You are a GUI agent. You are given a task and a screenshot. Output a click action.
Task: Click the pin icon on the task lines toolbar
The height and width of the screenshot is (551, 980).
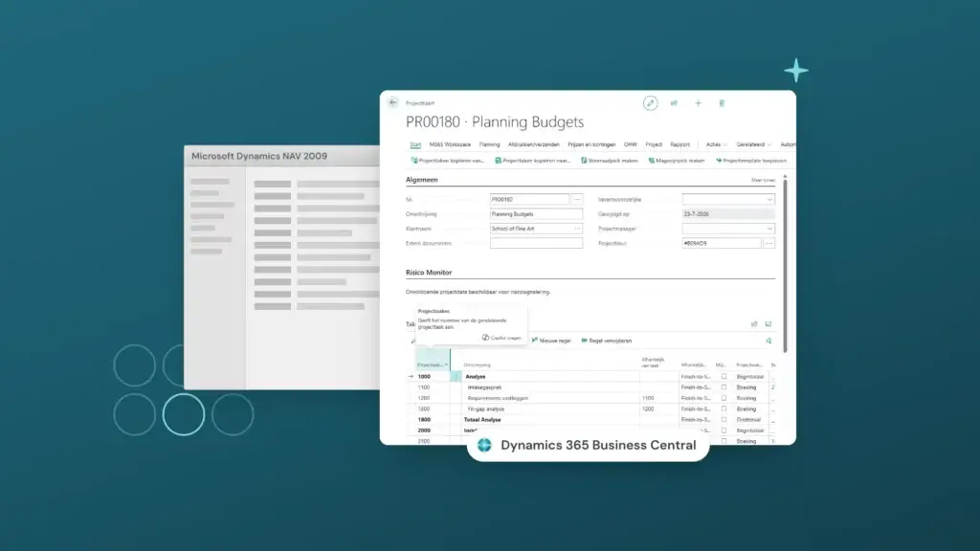(768, 341)
